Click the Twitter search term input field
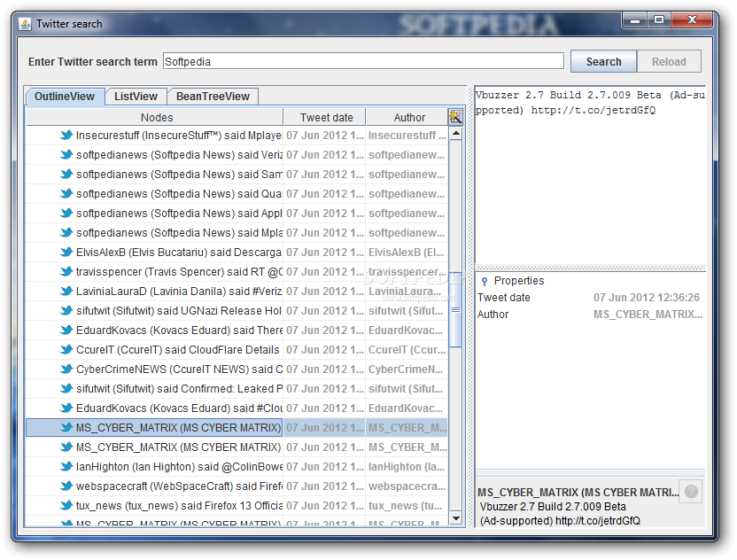The height and width of the screenshot is (560, 737). [363, 62]
